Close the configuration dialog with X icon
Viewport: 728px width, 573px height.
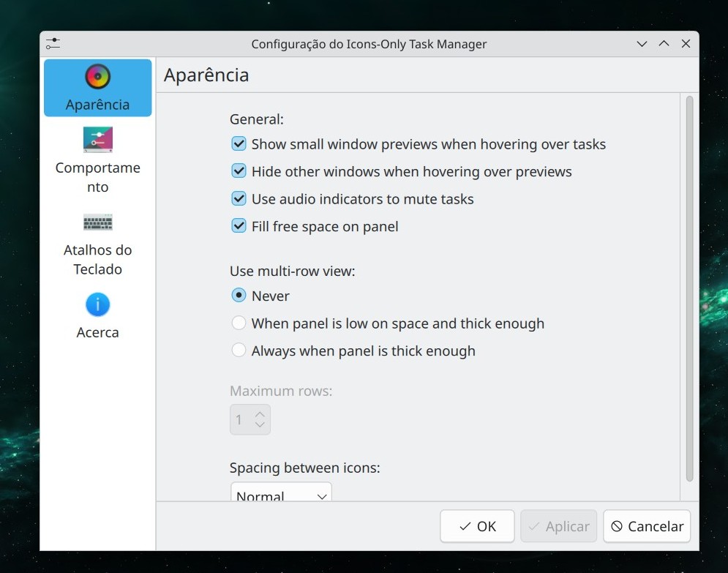(x=686, y=44)
